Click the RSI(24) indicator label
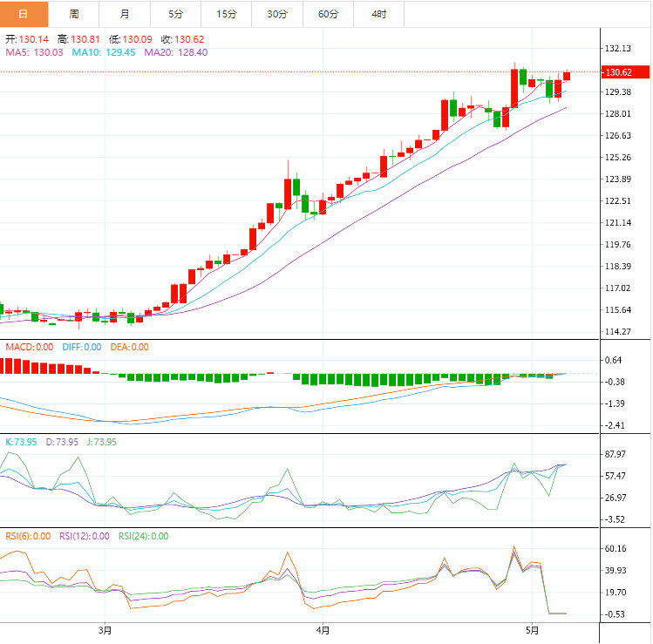This screenshot has height=644, width=653. (143, 536)
